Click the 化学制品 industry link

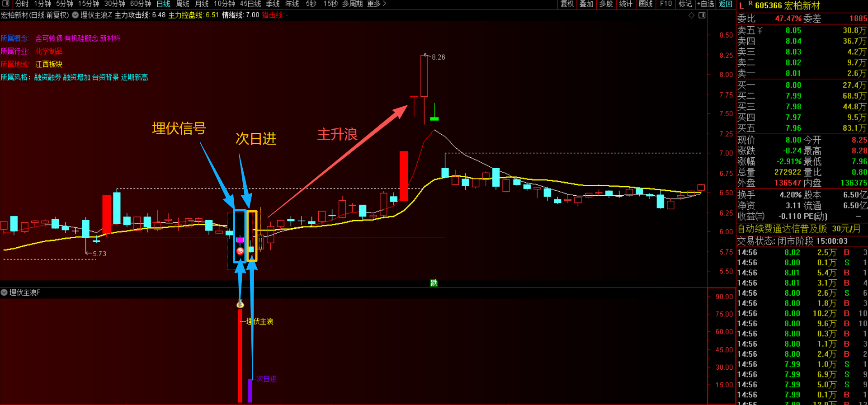[x=49, y=51]
